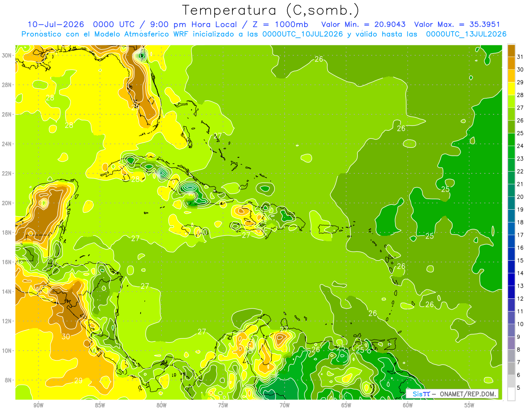Click the color bar label "20"

point(520,197)
